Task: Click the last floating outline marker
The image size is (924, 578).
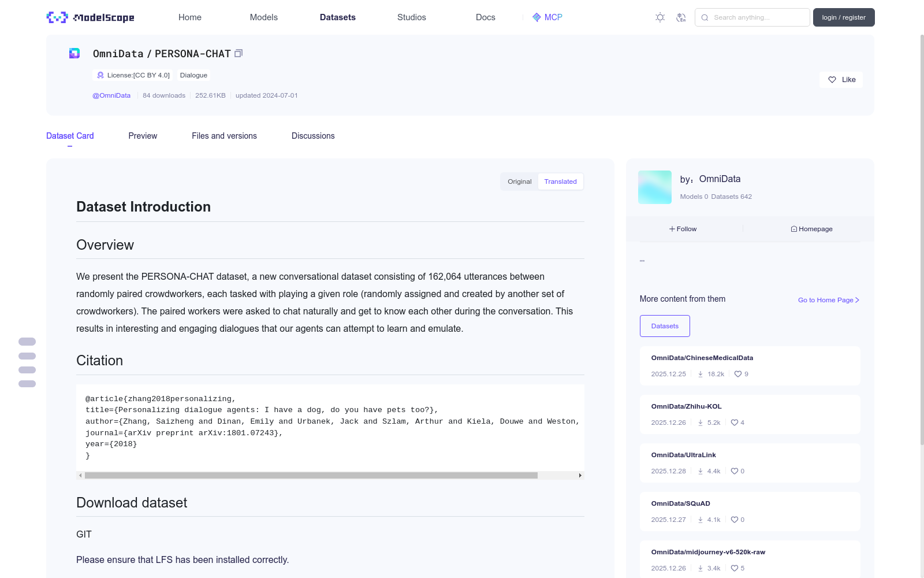Action: tap(27, 384)
